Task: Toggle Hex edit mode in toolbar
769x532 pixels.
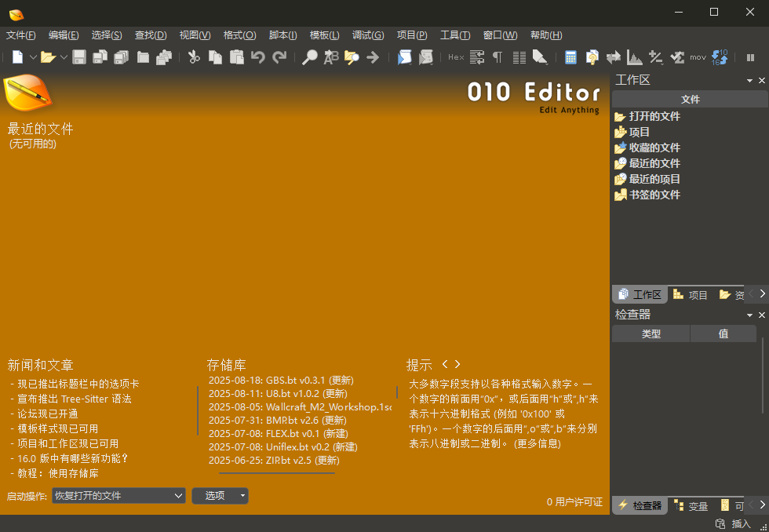Action: click(x=456, y=56)
